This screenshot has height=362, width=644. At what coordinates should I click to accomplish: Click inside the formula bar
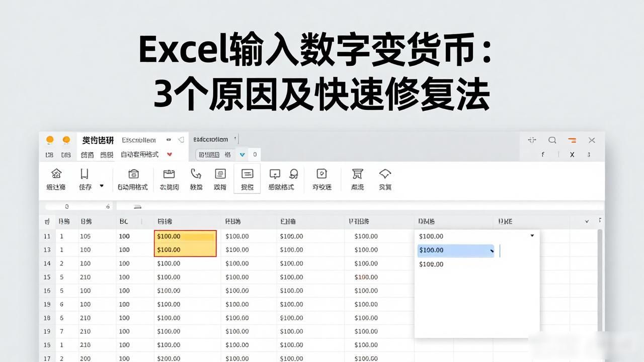(x=359, y=206)
